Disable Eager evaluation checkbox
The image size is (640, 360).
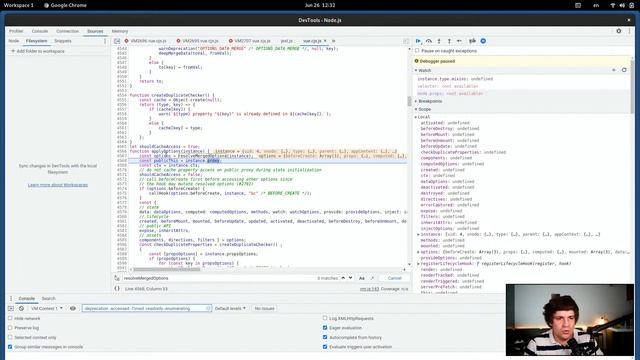coord(325,327)
